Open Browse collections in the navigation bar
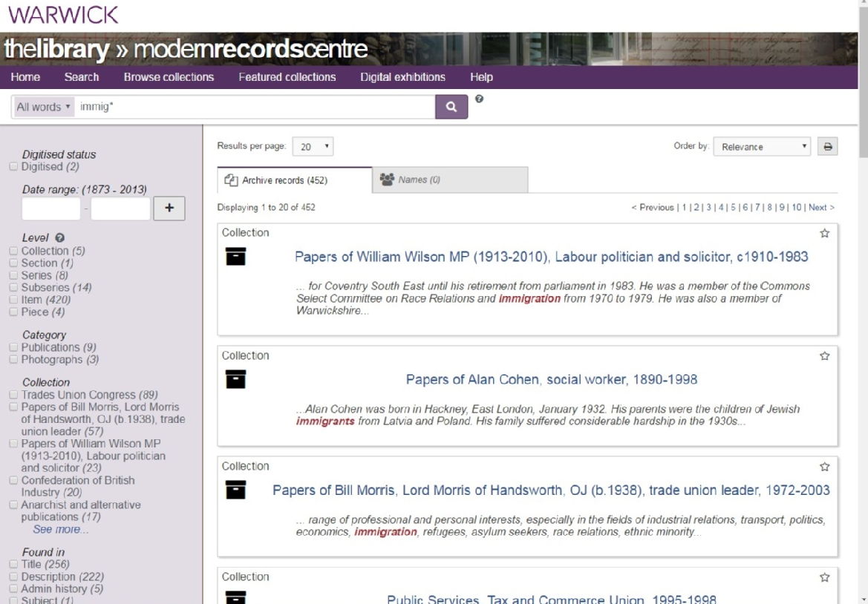Screen dimensions: 868x604 pos(169,77)
